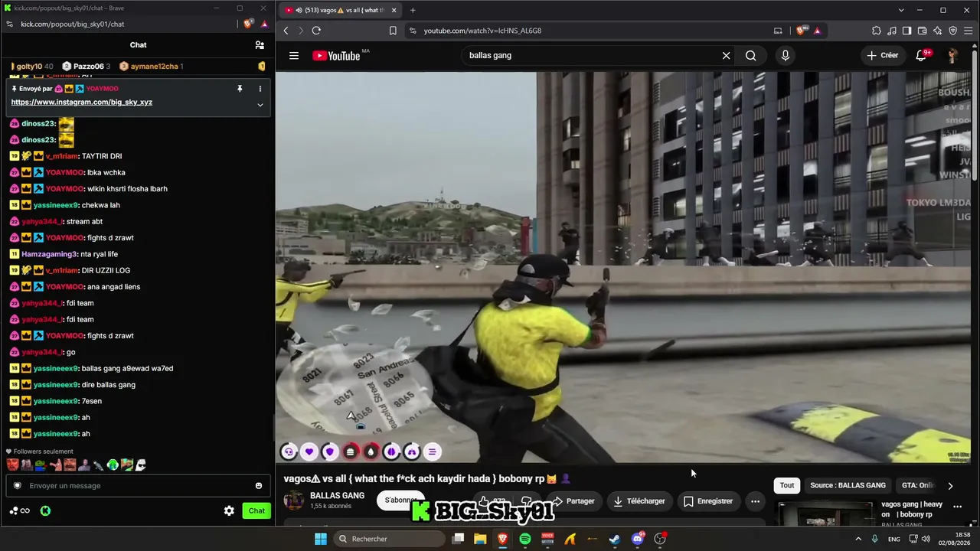
Task: Open the 'vagos gang | heavy on' thumbnail
Action: point(825,515)
